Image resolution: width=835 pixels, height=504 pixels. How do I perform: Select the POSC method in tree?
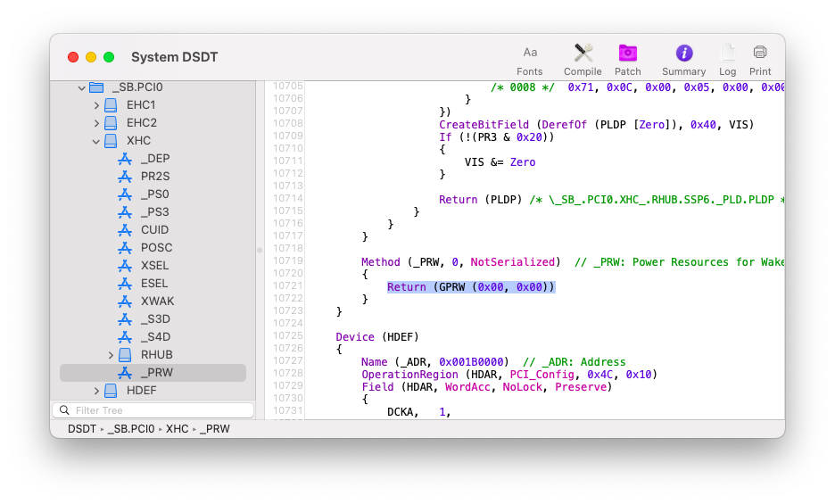pos(157,248)
